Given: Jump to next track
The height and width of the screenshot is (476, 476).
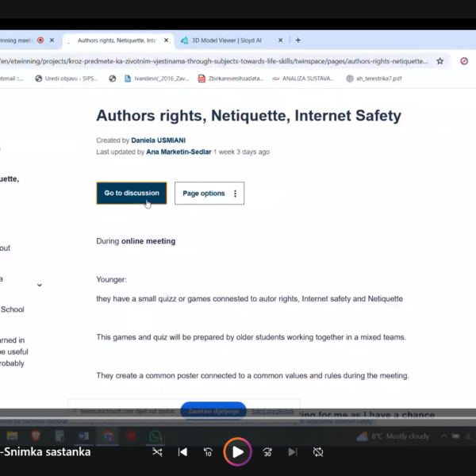Looking at the screenshot, I should (x=293, y=452).
